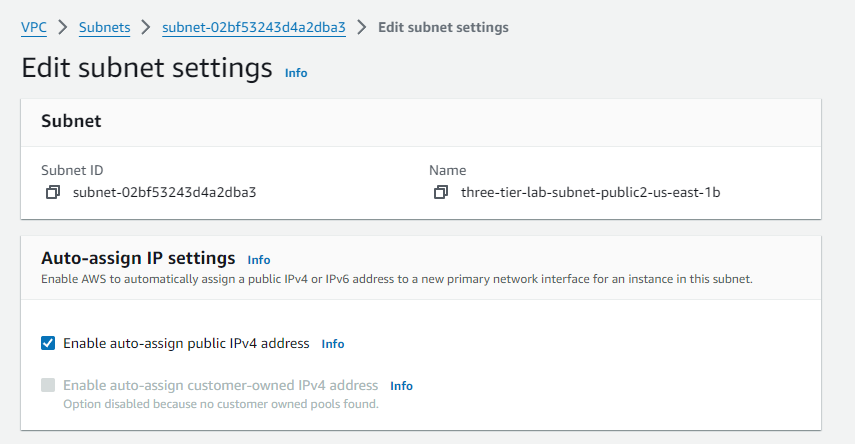Click the disabled customer-owned IPv4 checkbox
Screen dimensions: 855x444
point(48,385)
